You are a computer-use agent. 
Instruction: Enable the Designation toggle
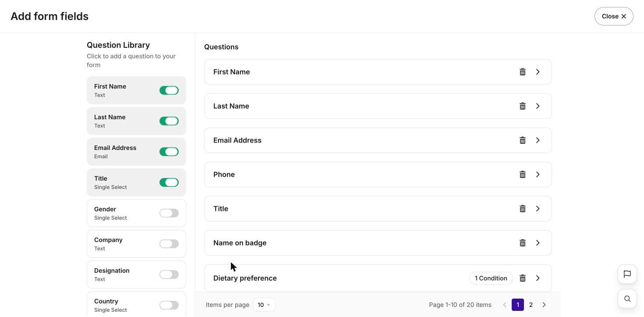(x=169, y=274)
